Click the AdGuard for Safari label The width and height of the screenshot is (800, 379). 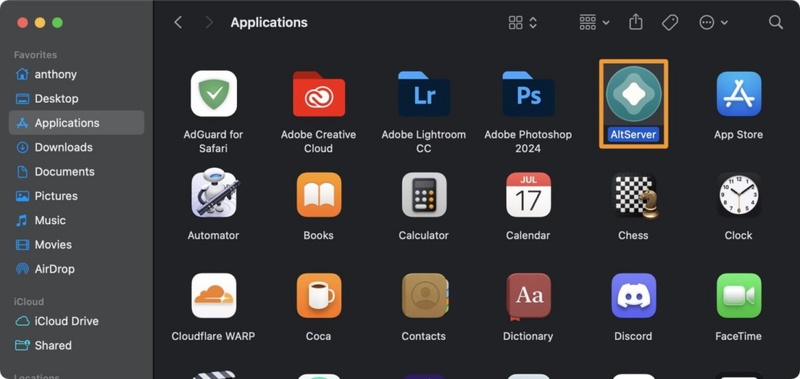point(213,141)
